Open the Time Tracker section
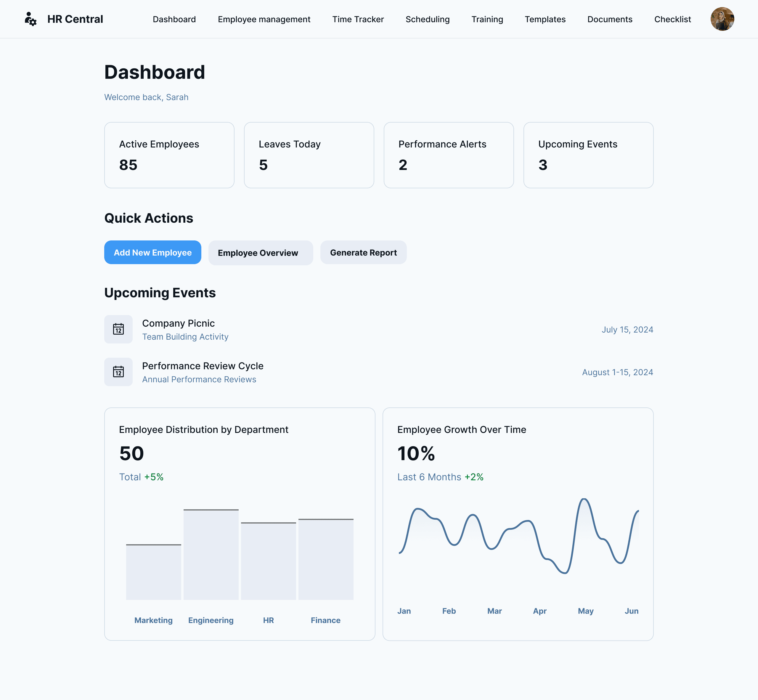This screenshot has width=758, height=700. click(x=358, y=19)
